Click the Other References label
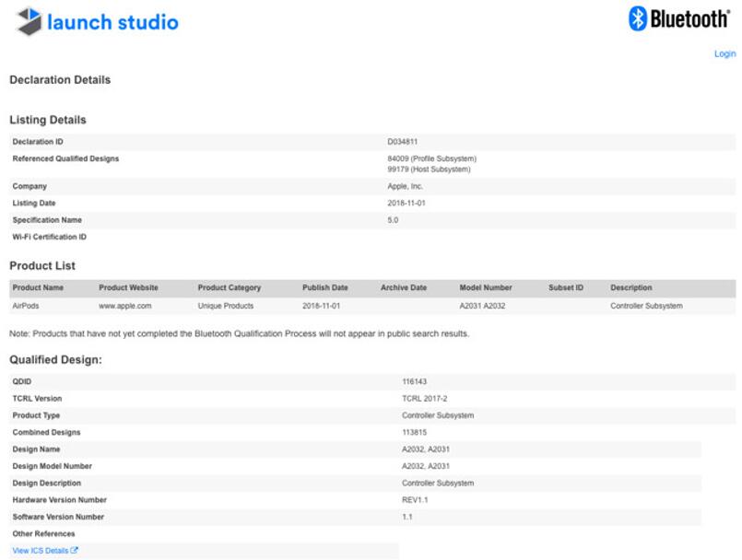 tap(43, 534)
